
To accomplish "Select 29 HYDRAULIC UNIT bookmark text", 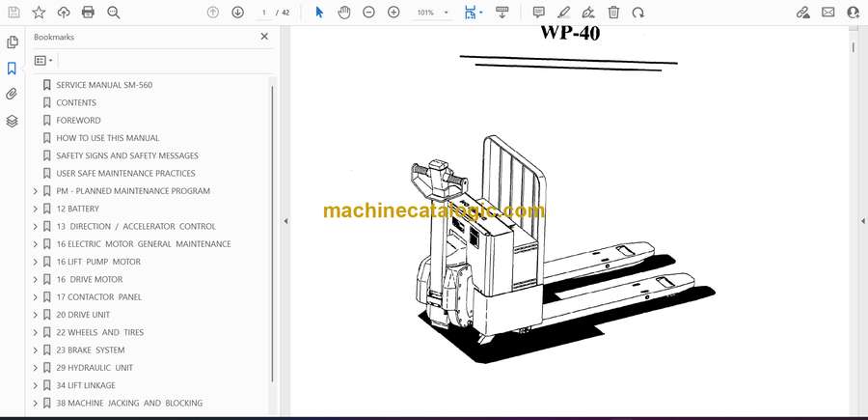I will 95,368.
